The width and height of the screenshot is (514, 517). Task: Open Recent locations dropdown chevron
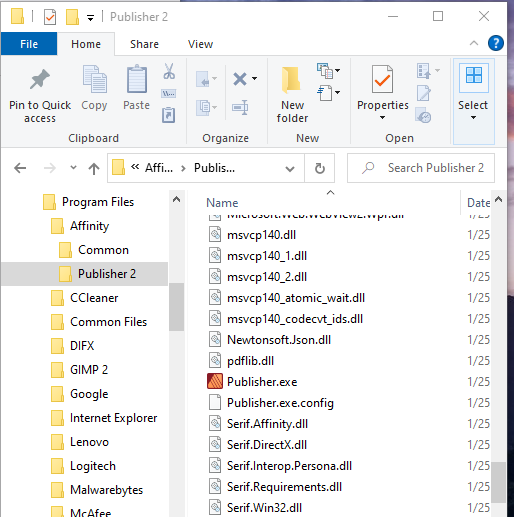(73, 168)
